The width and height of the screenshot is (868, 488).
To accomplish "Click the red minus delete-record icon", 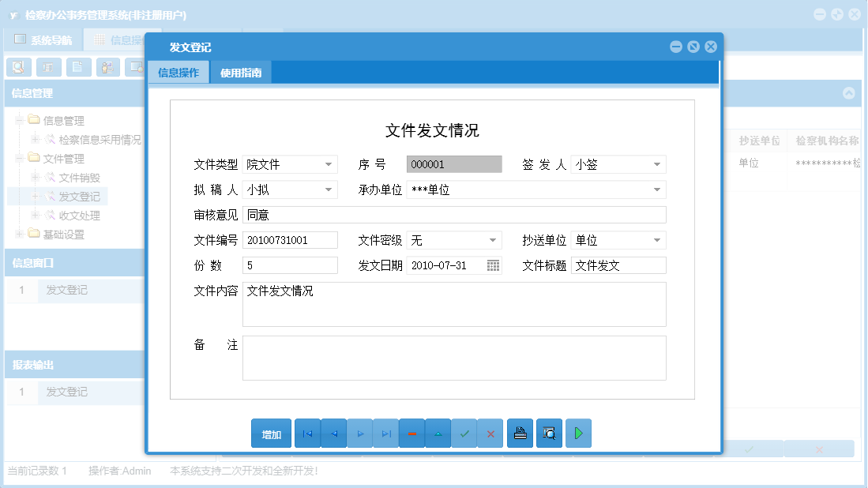I will click(411, 433).
